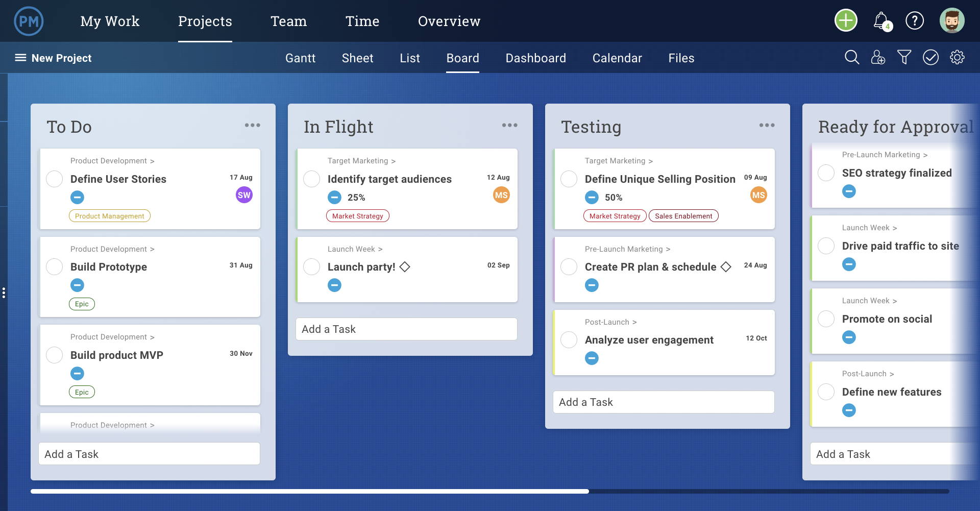The width and height of the screenshot is (980, 511).
Task: Click Add a Task in the Testing column
Action: [x=663, y=402]
